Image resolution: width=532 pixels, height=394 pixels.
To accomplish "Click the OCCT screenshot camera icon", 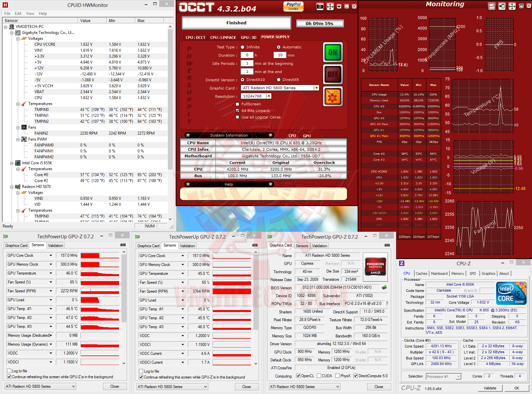I will point(320,7).
